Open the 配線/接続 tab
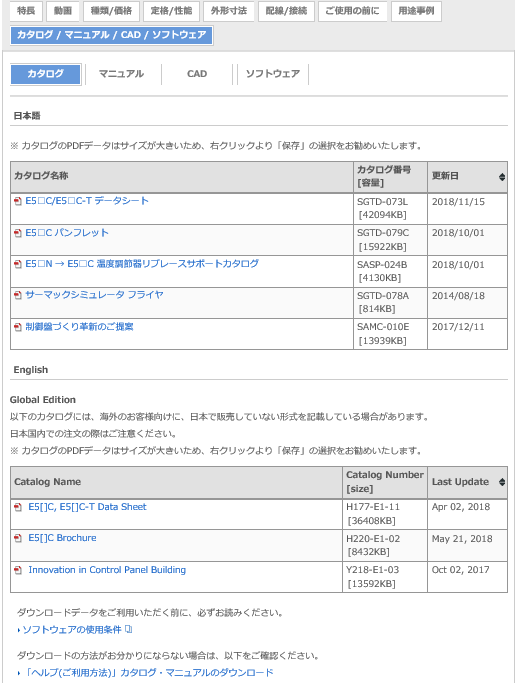Screen dimensions: 522x683 click(x=286, y=11)
